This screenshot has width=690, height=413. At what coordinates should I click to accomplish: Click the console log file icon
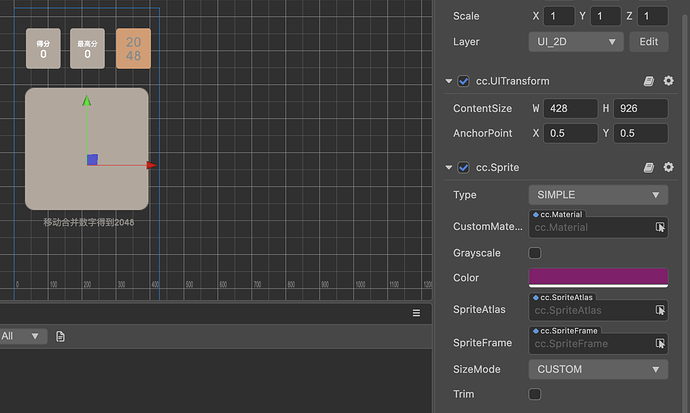click(61, 336)
